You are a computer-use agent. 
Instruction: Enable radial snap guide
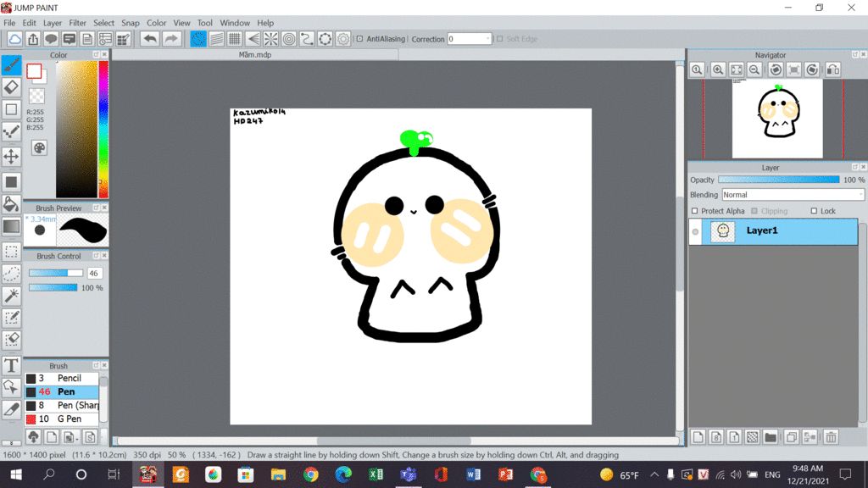coord(270,39)
